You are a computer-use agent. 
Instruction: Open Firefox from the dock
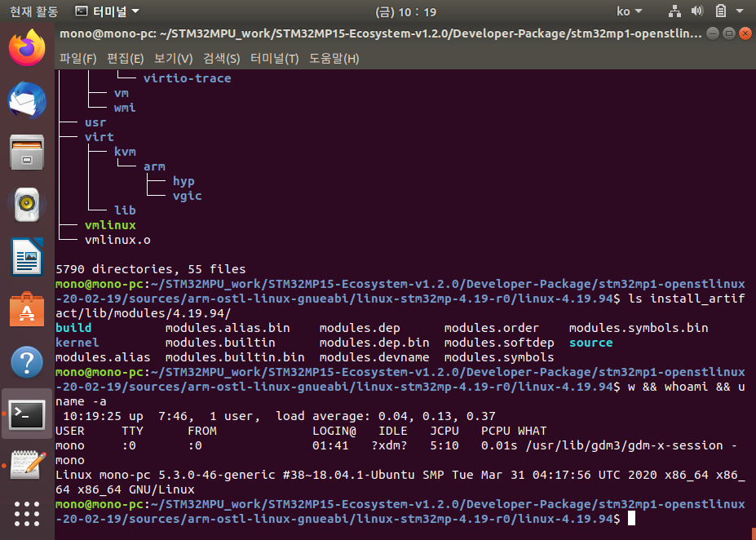pyautogui.click(x=27, y=47)
